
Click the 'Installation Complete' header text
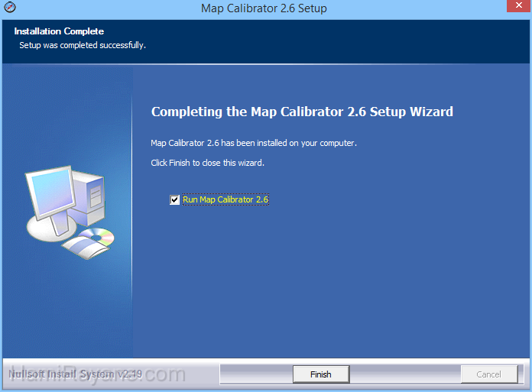pos(59,31)
